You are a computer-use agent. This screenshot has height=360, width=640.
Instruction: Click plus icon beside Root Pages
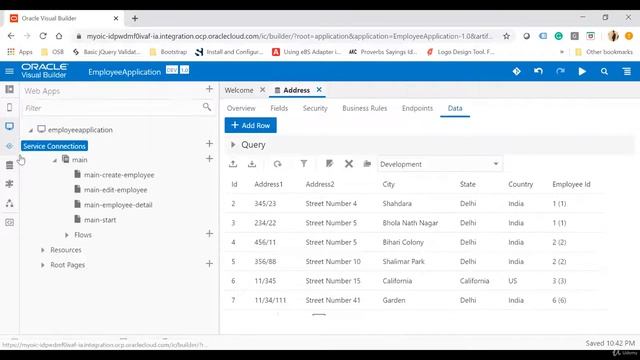click(209, 264)
